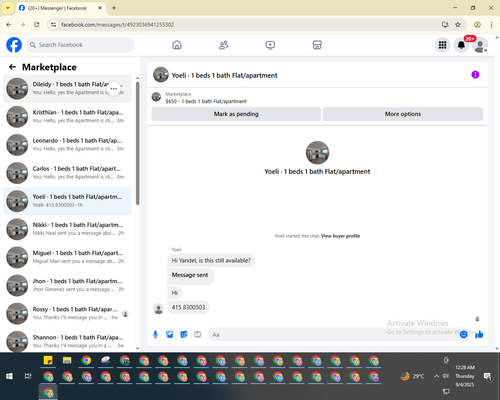This screenshot has width=500, height=400.
Task: Click the address bar URL
Action: [117, 25]
